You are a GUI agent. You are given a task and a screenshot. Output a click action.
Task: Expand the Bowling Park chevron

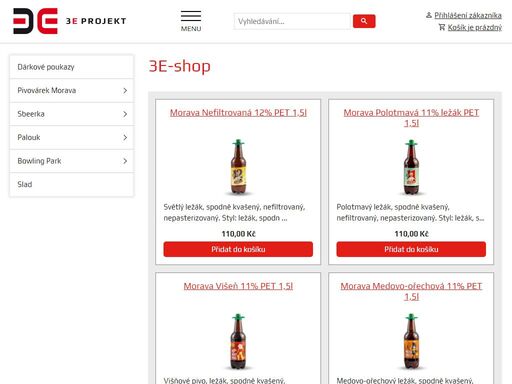125,161
